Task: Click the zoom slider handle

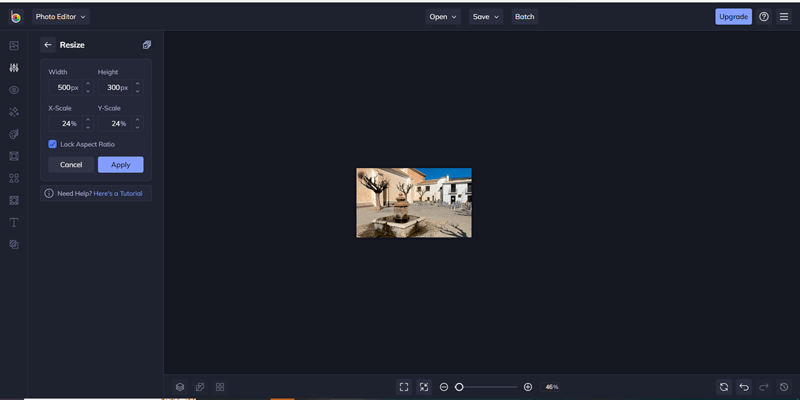Action: point(459,387)
